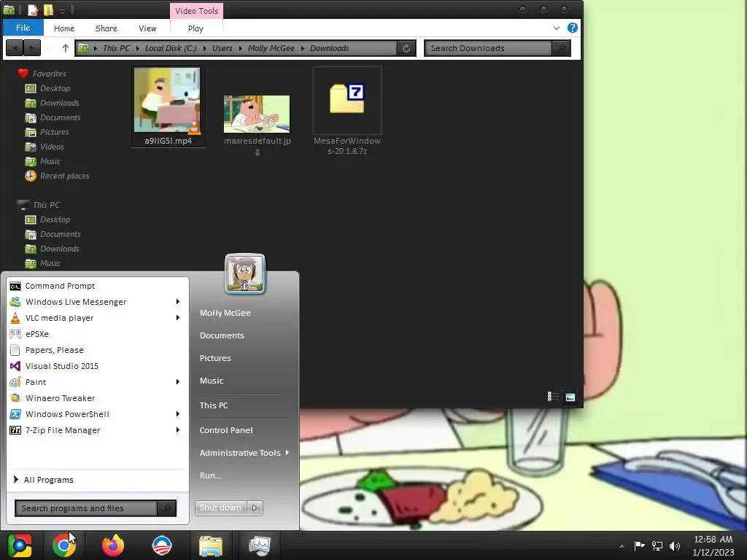Open Firefox from taskbar
The height and width of the screenshot is (560, 747).
(x=113, y=545)
